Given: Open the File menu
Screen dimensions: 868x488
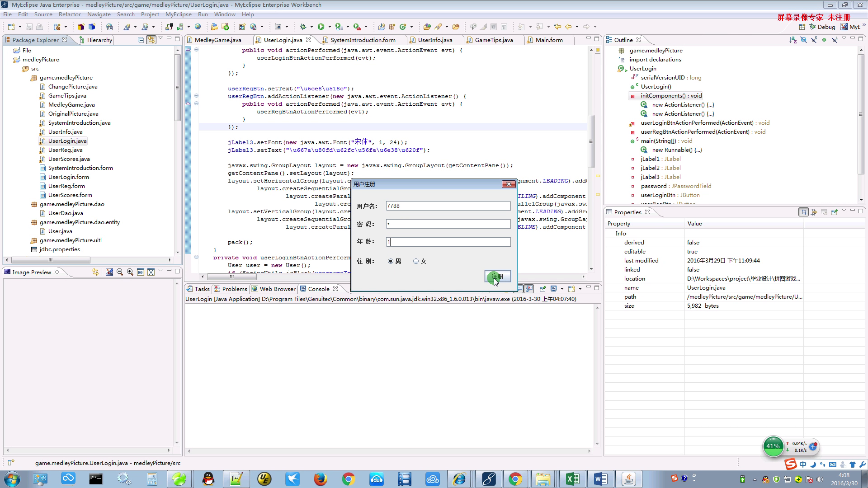Looking at the screenshot, I should 8,14.
